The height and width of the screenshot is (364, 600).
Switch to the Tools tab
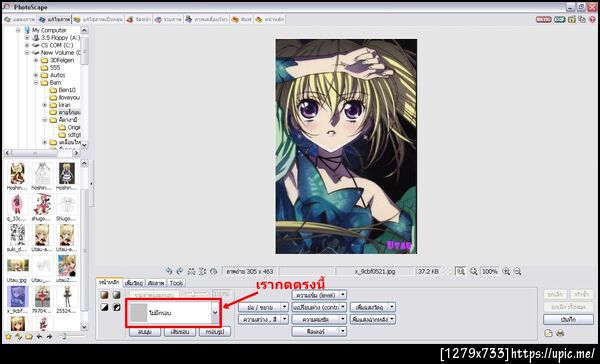pos(176,283)
